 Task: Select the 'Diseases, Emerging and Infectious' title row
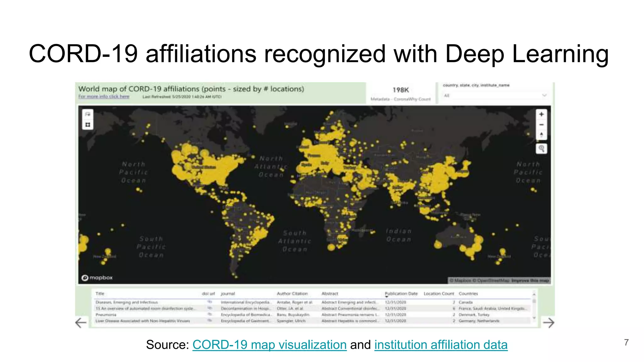pyautogui.click(x=127, y=302)
